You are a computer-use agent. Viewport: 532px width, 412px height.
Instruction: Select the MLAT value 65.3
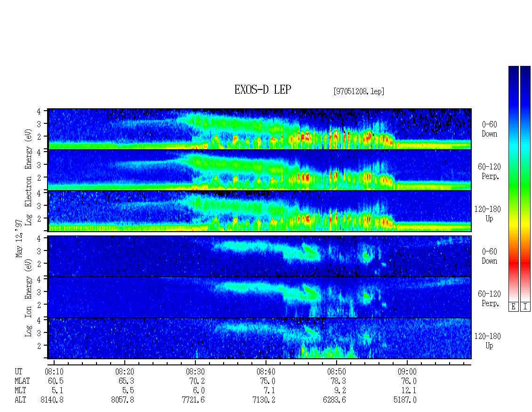pos(126,381)
